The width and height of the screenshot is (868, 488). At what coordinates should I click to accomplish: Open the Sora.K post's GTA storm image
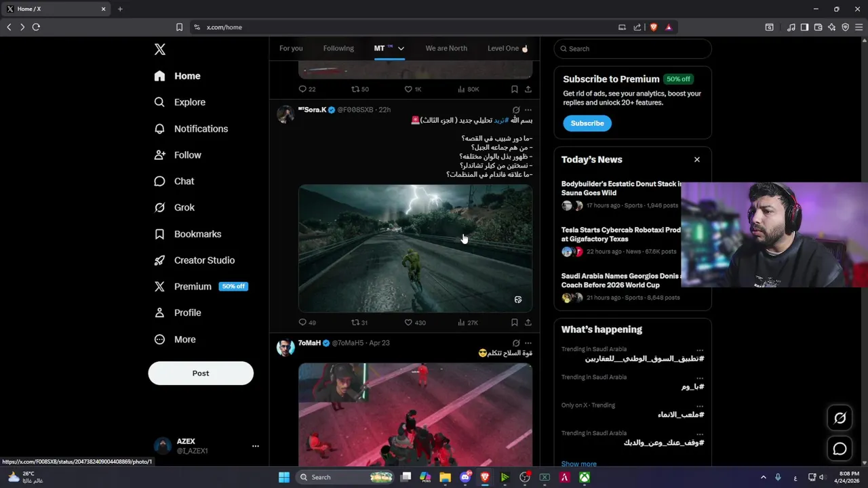[x=415, y=248]
